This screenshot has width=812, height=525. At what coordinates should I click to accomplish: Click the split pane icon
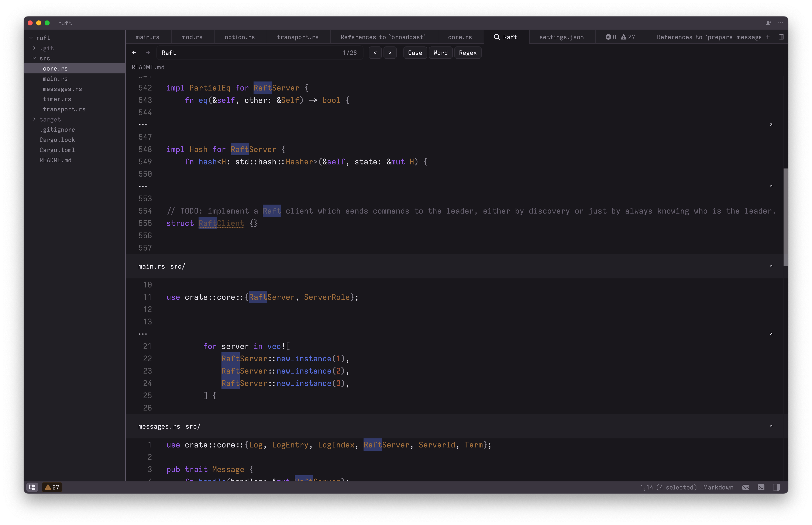point(781,37)
